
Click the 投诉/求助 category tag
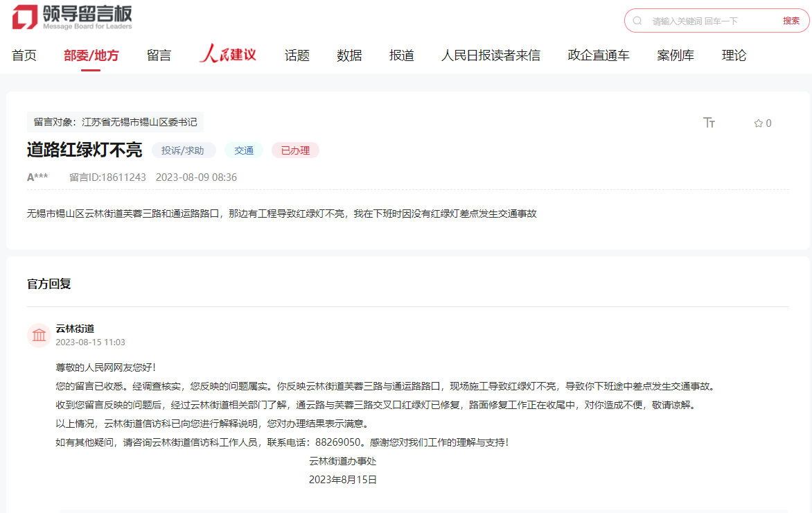(183, 150)
